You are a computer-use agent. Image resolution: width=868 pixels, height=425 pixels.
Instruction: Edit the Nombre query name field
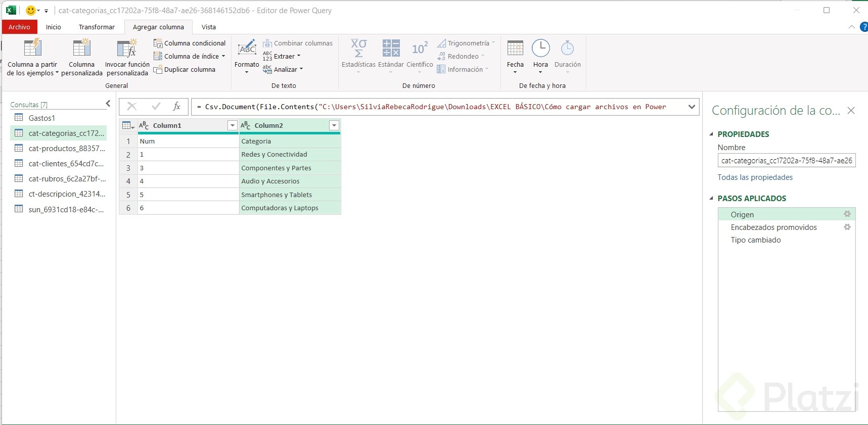[x=787, y=160]
